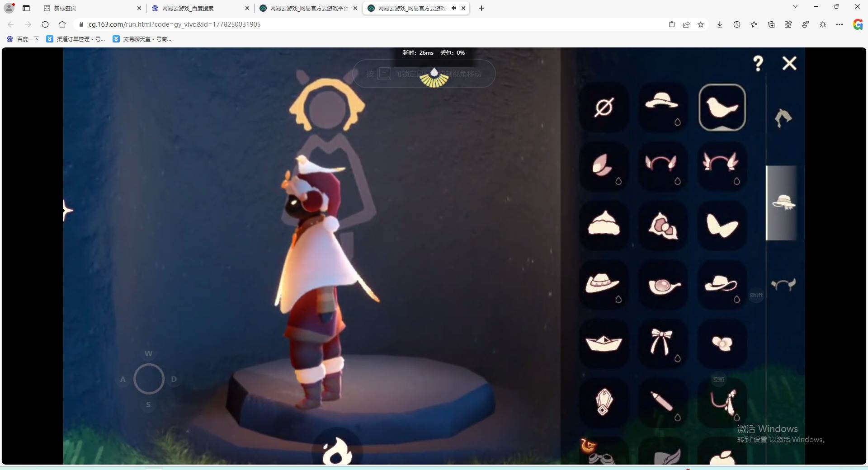Choose the pink teapot-shaped headwear
This screenshot has height=470, width=868.
click(663, 285)
